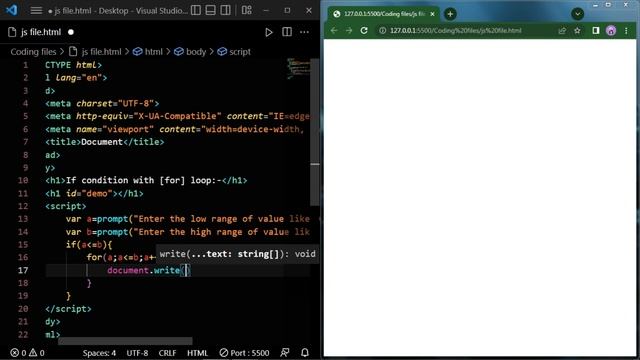Viewport: 640px width, 360px height.
Task: Run the file with the play icon
Action: click(269, 32)
